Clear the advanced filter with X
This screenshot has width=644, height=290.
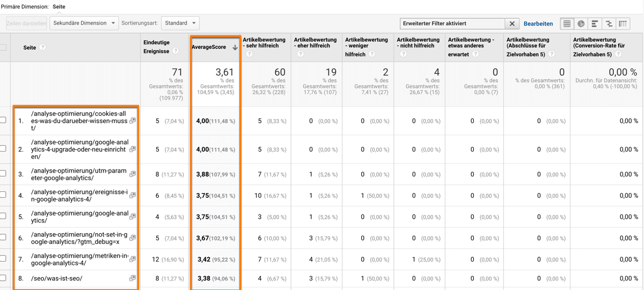click(512, 24)
